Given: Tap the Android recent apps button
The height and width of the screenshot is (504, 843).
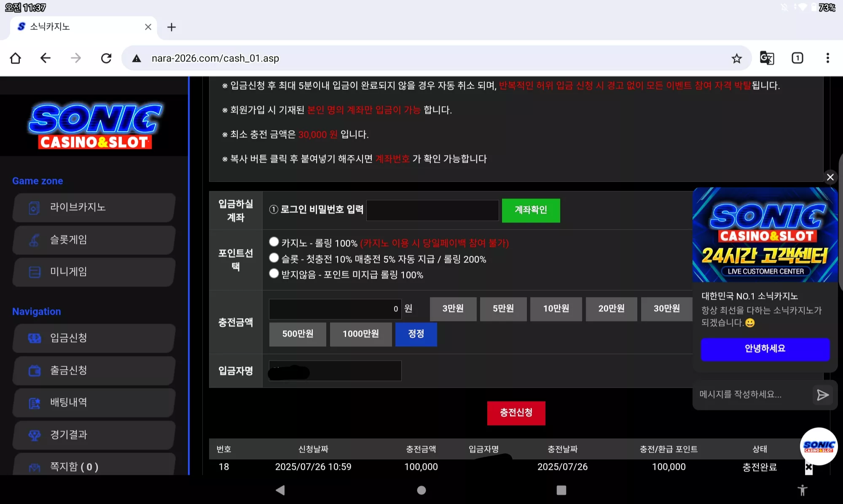Looking at the screenshot, I should click(561, 490).
